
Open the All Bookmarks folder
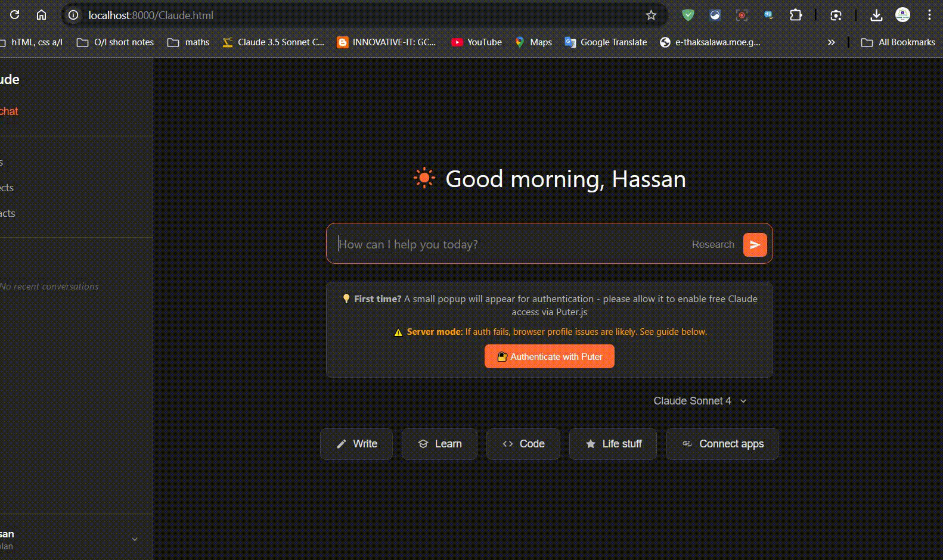click(x=898, y=42)
